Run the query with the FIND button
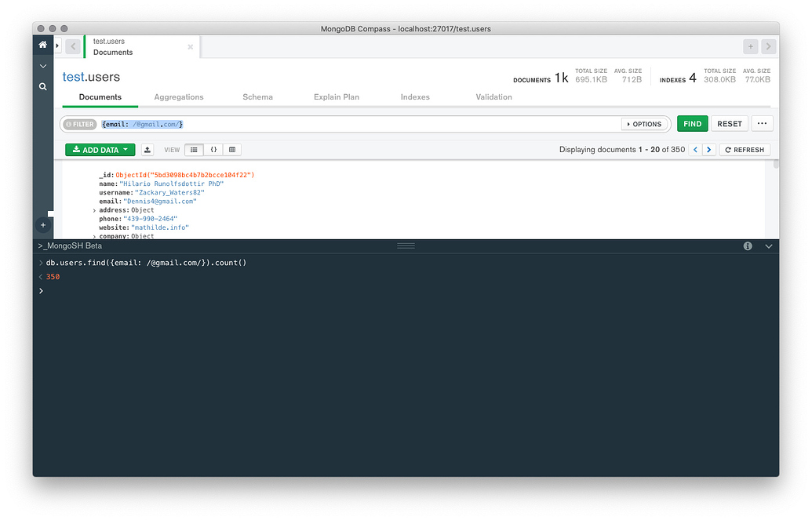Screen dimensions: 812x520 coord(692,123)
